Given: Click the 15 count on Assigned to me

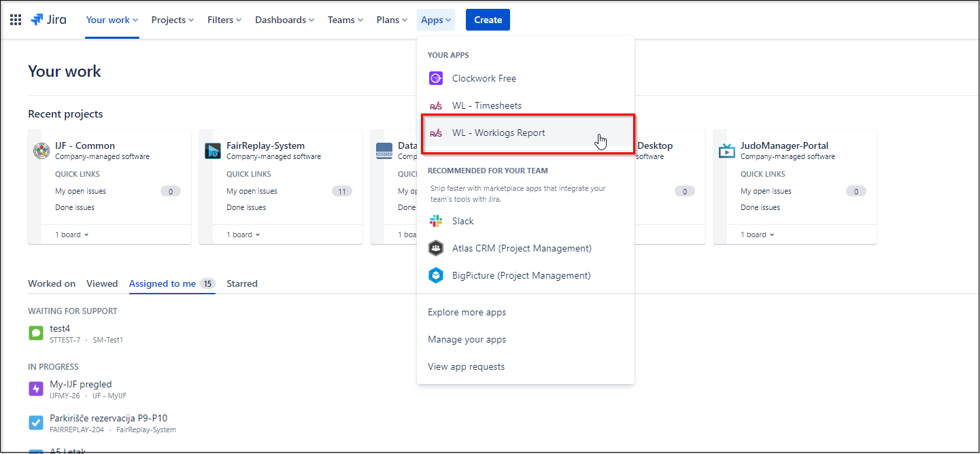Looking at the screenshot, I should [x=207, y=283].
